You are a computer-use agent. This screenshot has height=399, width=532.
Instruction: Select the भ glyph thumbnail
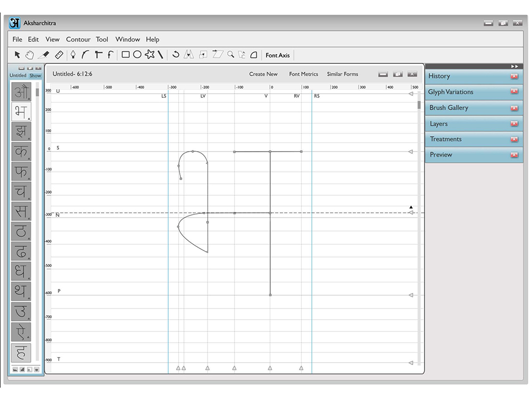point(21,111)
